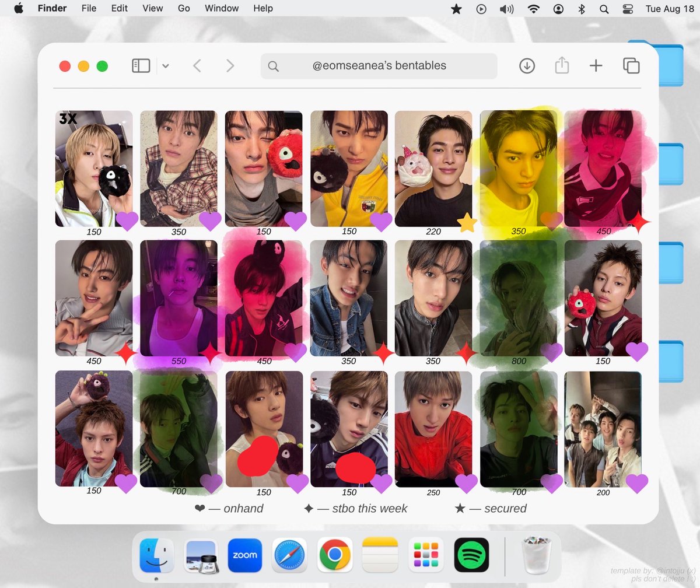Open Google Chrome in the dock

tap(335, 555)
